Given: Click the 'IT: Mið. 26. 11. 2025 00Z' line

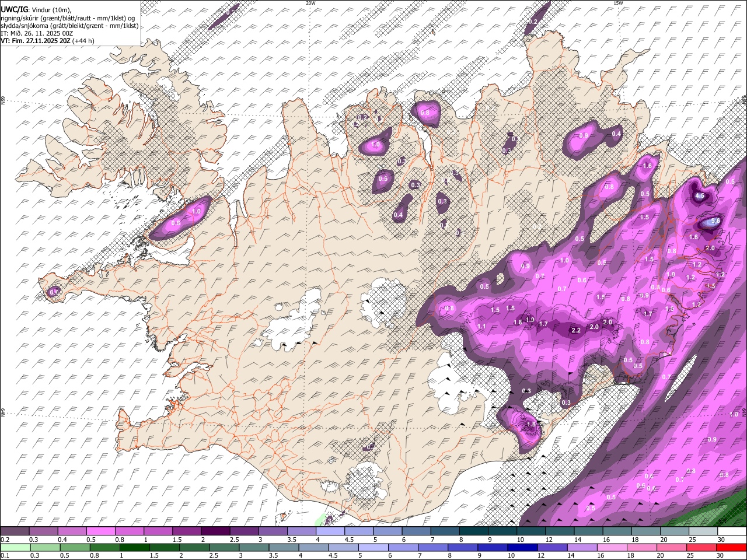Looking at the screenshot, I should (37, 33).
